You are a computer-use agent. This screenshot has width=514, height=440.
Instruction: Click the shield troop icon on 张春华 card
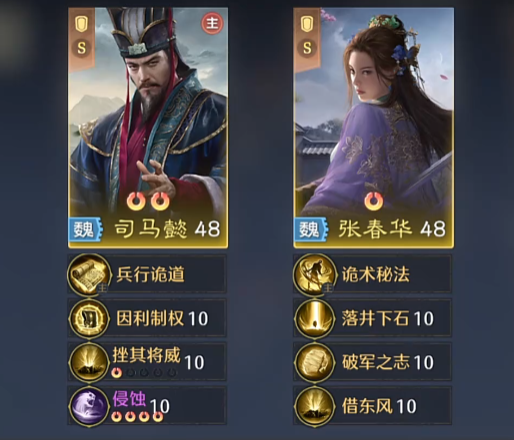click(x=307, y=25)
